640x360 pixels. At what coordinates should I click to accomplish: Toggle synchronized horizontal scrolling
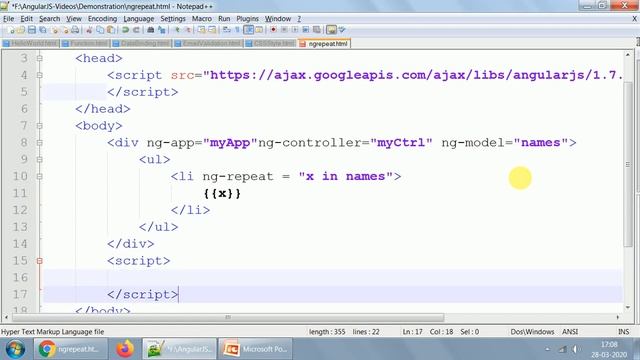[x=212, y=30]
